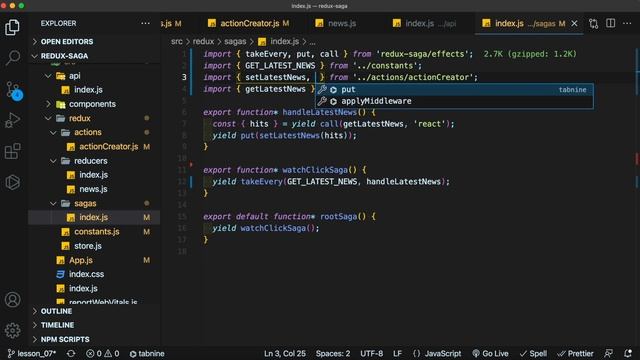Open constants.js in the file tree
The image size is (640, 360).
coord(96,232)
